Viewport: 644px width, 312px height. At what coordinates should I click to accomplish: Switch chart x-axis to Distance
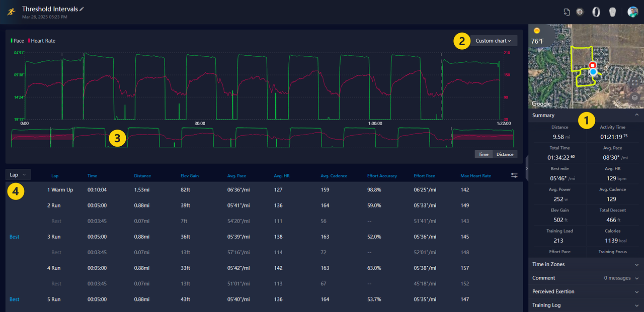[x=505, y=154]
